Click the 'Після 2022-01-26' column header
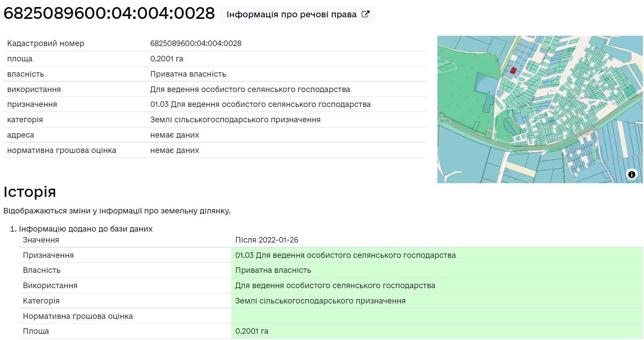 tap(267, 240)
